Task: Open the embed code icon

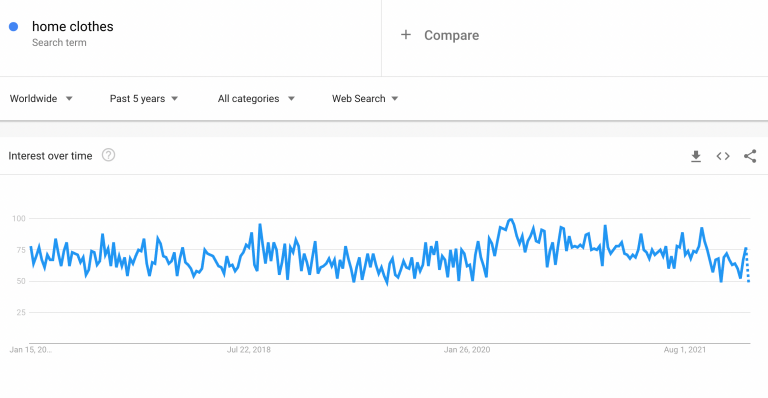Action: [723, 156]
